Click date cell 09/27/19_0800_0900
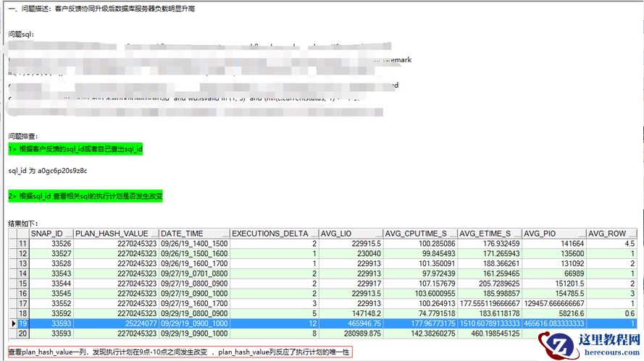644x361 pixels. tap(194, 284)
